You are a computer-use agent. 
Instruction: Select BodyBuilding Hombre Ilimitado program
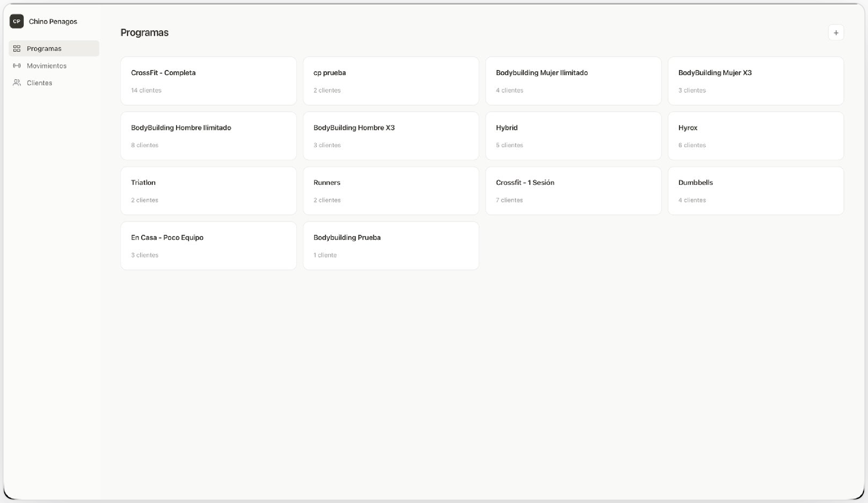(x=208, y=136)
